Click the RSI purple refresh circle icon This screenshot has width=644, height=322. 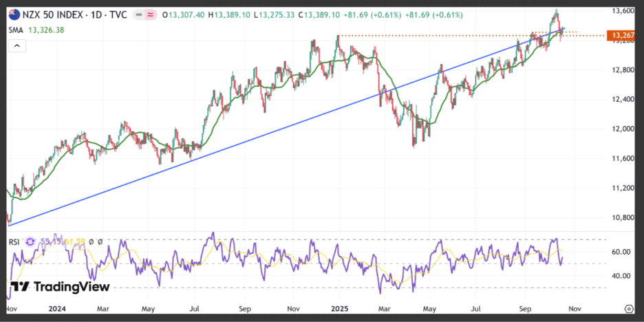click(x=30, y=242)
